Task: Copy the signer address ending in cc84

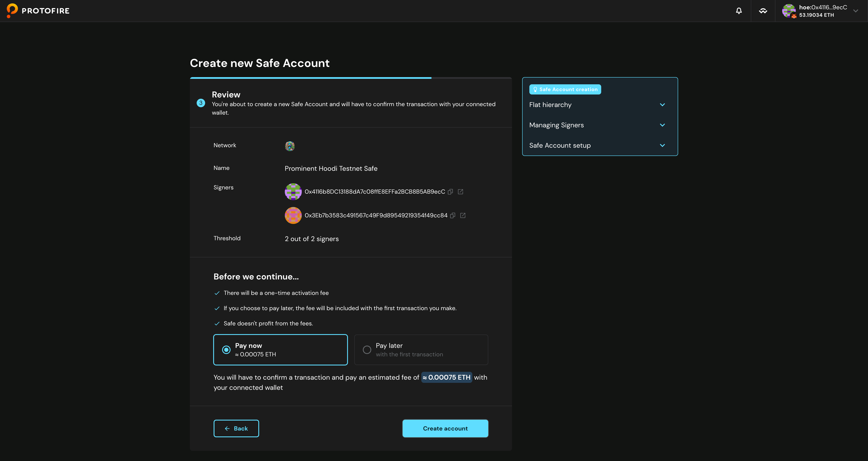Action: point(452,215)
